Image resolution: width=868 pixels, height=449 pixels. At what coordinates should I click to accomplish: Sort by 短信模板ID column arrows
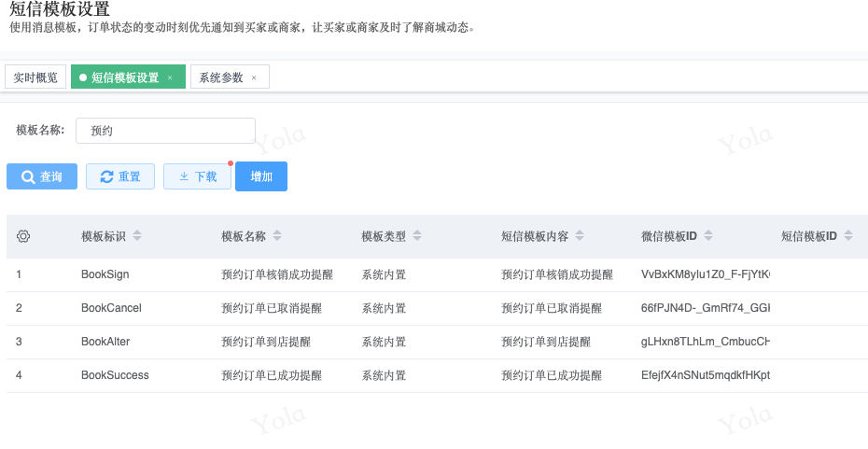point(848,236)
